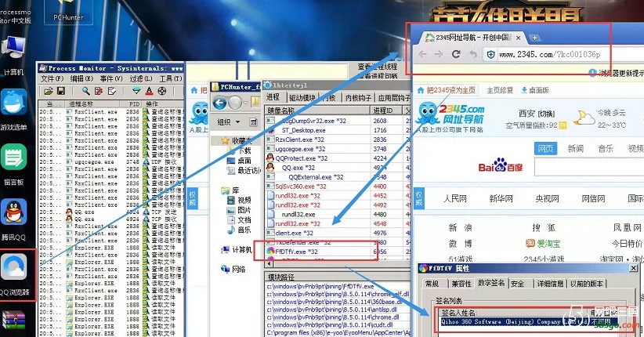The width and height of the screenshot is (644, 337).
Task: Click the browser undo-close arrow icon
Action: point(473,54)
